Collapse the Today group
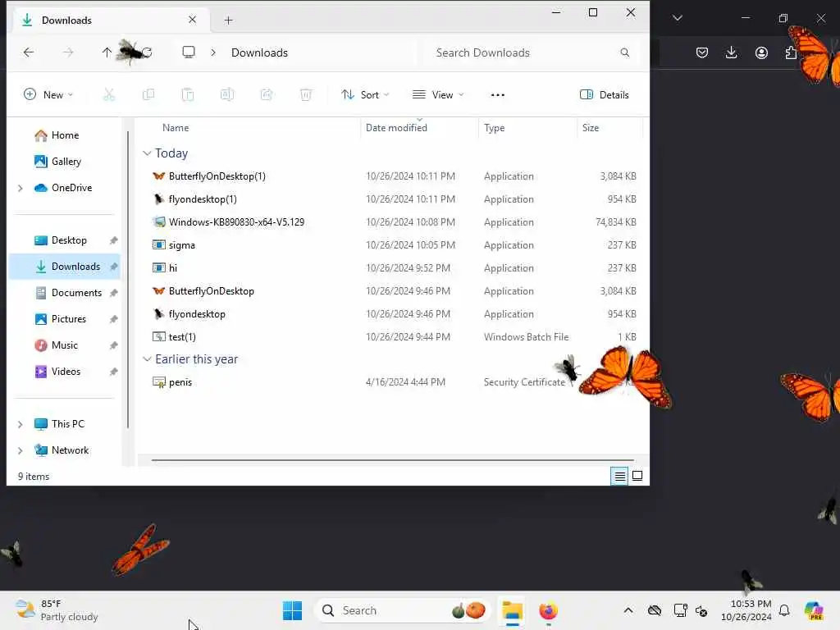The height and width of the screenshot is (630, 840). 147,153
